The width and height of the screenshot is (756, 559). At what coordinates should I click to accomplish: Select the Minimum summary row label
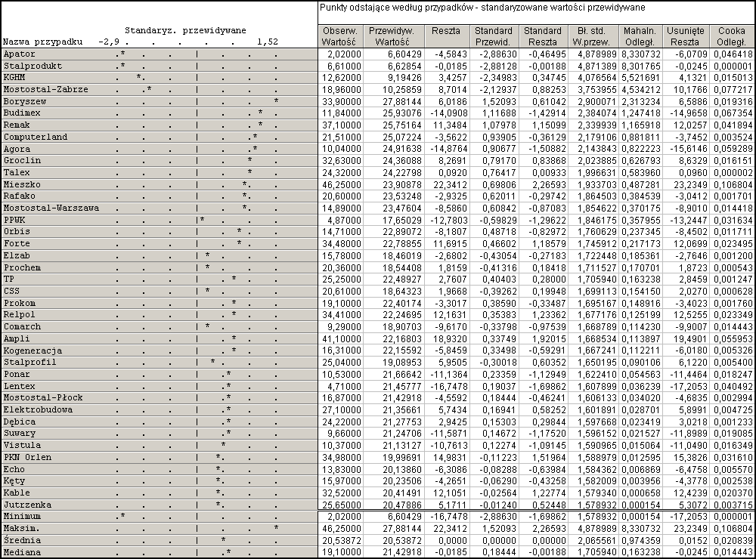tap(22, 517)
